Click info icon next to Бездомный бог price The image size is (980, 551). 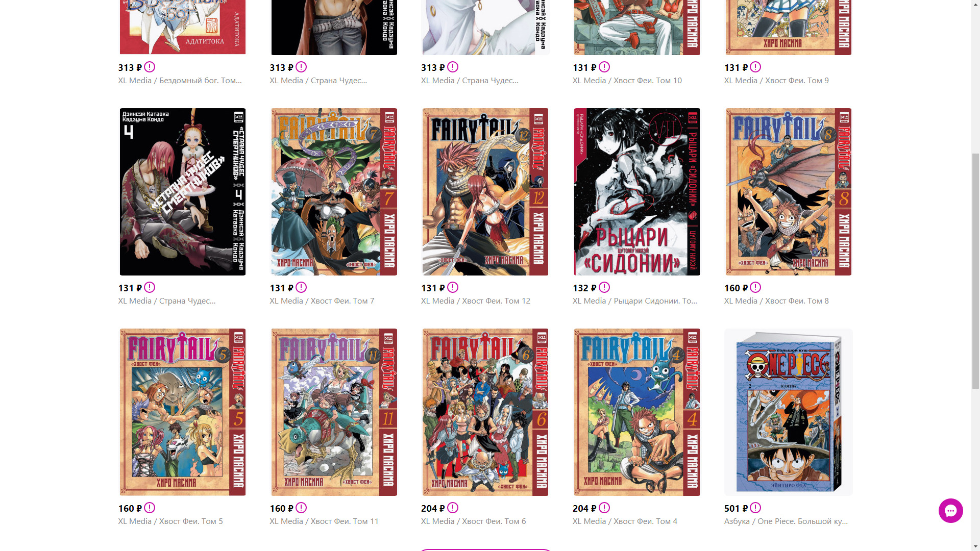(x=150, y=67)
